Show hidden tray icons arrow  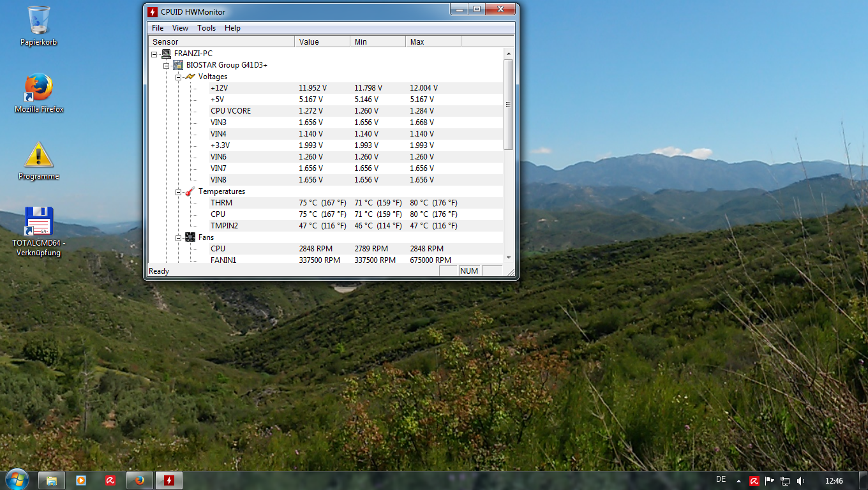tap(738, 481)
